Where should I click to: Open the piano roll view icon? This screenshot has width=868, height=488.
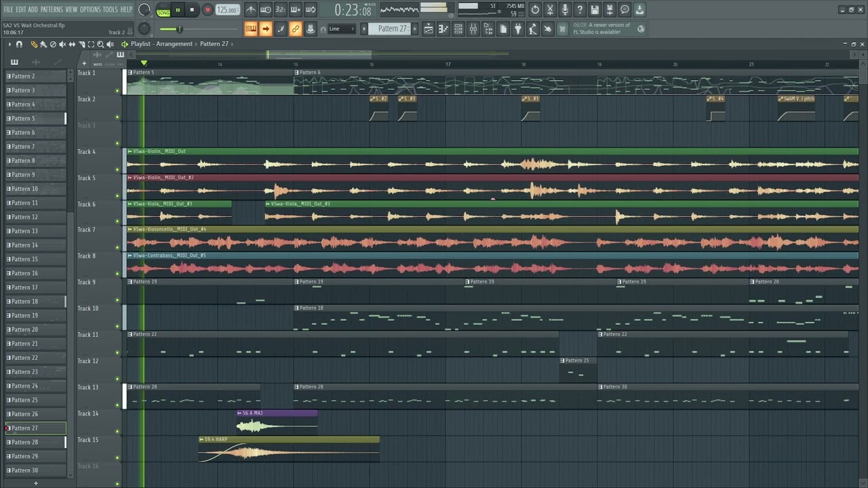click(443, 28)
